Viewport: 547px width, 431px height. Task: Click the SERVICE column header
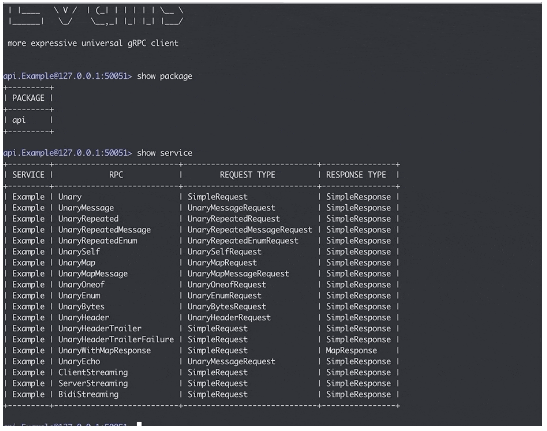tap(28, 175)
